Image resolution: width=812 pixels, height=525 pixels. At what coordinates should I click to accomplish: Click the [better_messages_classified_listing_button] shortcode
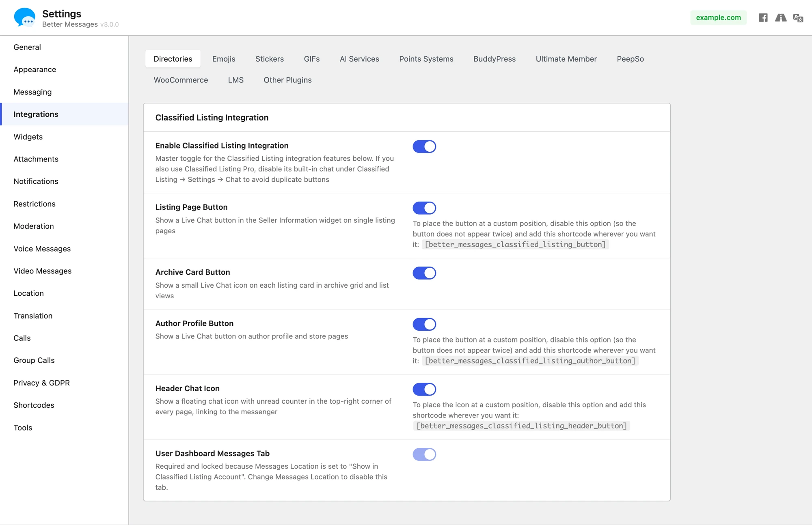(x=515, y=244)
